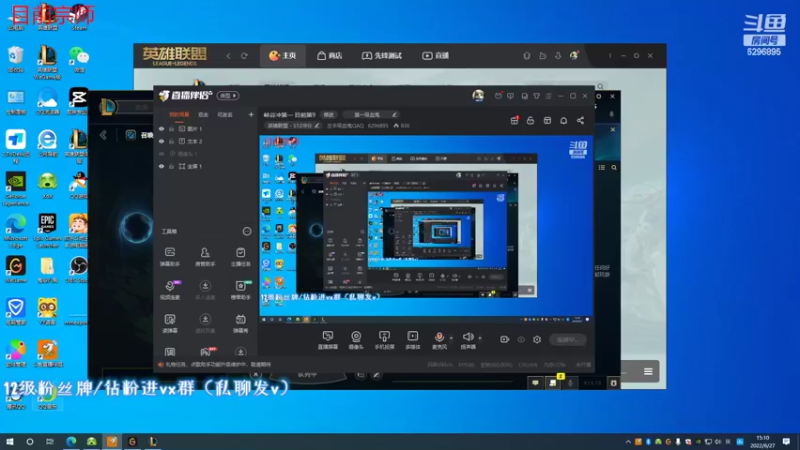Open Microsoft Edge from the taskbar

tap(71, 441)
